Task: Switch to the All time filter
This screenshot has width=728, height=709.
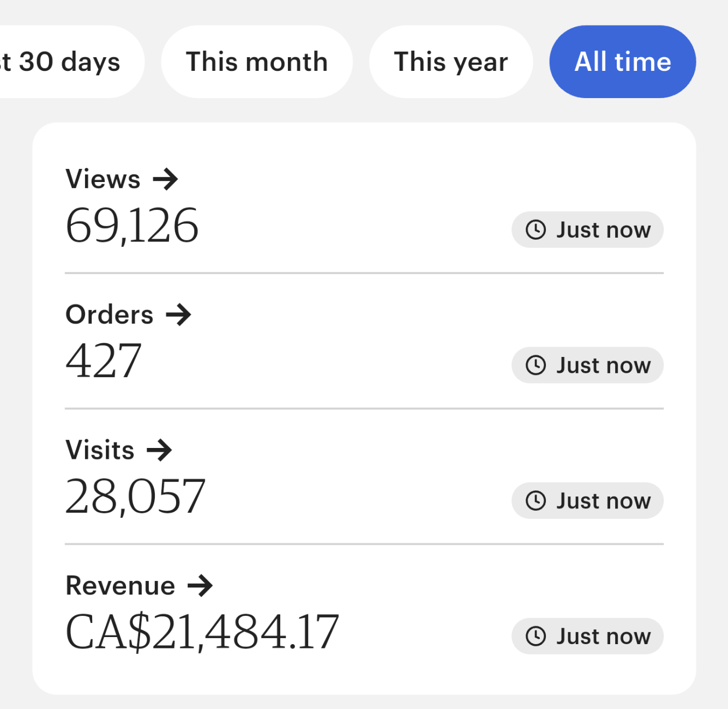Action: (x=623, y=62)
